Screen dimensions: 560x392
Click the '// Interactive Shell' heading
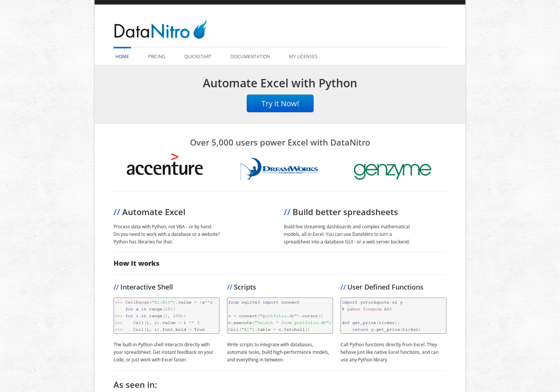point(143,287)
